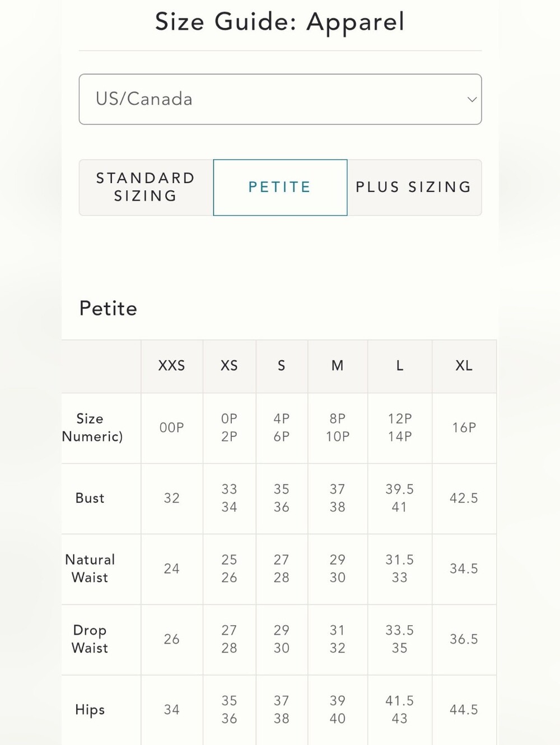Click the Petite section heading
Image resolution: width=560 pixels, height=745 pixels.
[x=108, y=309]
